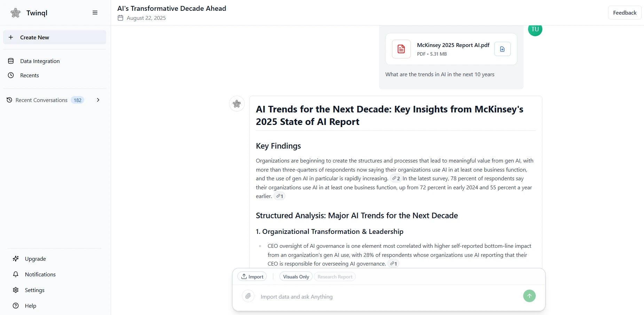
Task: Send message with the green arrow icon
Action: click(529, 296)
